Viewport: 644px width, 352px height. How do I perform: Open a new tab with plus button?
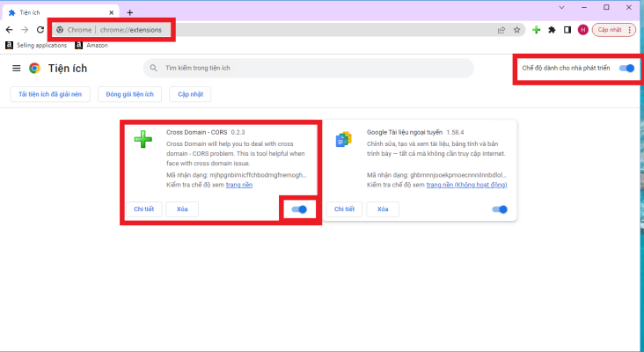click(129, 12)
